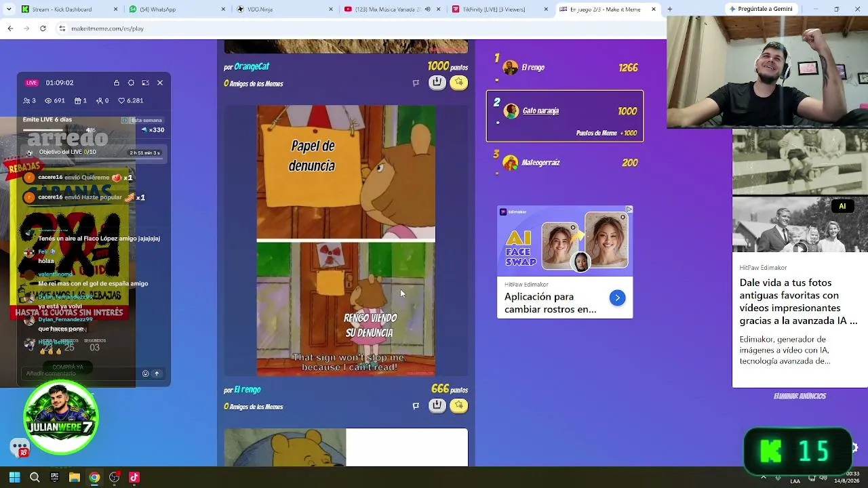Click the 'Objetivo del LIVE 0/10' goal bar
868x488 pixels.
tap(94, 152)
